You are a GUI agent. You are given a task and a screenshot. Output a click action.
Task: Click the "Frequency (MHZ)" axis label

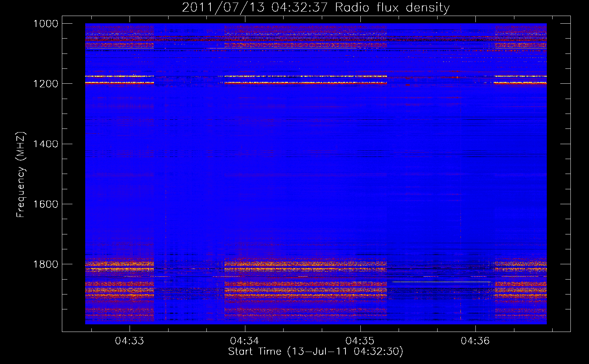point(21,175)
